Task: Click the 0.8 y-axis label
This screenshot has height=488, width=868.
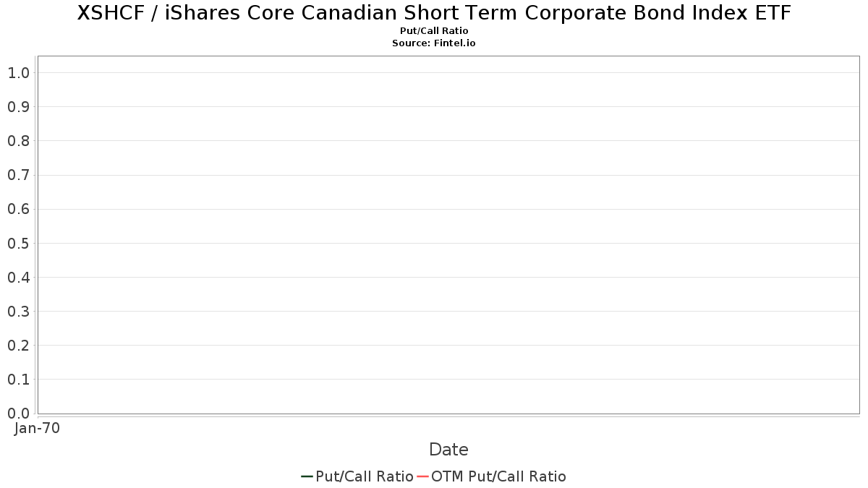Action: (x=18, y=141)
